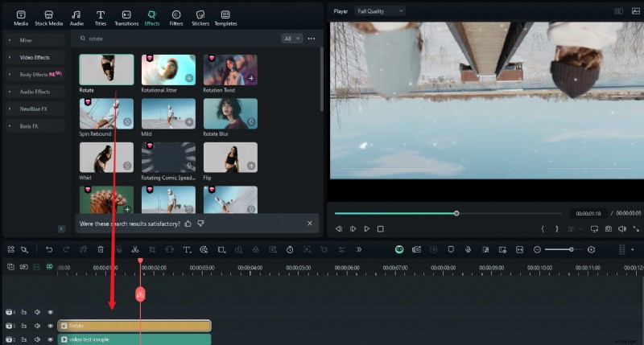Toggle visibility of track 4
Image resolution: width=644 pixels, height=345 pixels.
tap(51, 312)
